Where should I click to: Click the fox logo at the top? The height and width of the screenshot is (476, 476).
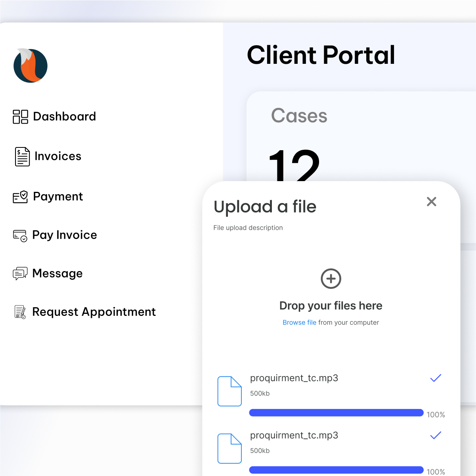pos(31,65)
